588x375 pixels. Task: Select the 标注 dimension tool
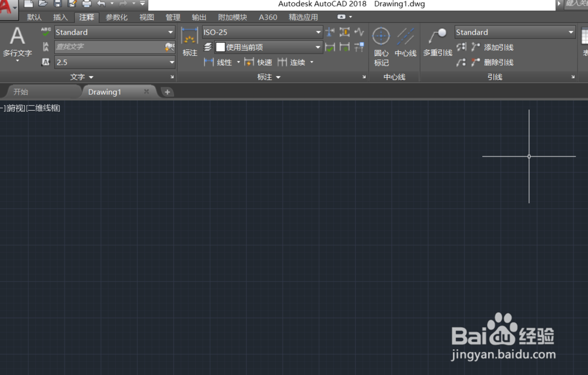coord(190,42)
